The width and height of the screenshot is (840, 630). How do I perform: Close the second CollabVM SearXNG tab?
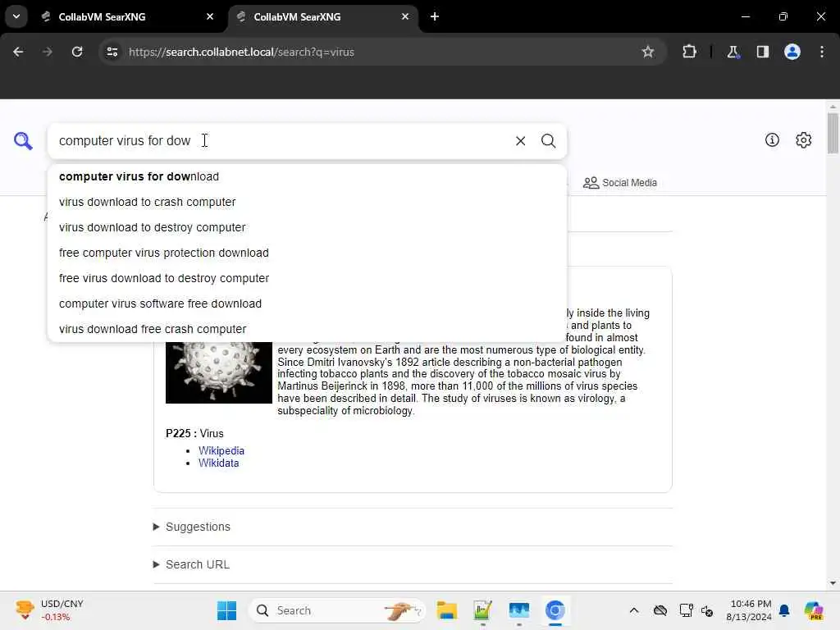405,16
